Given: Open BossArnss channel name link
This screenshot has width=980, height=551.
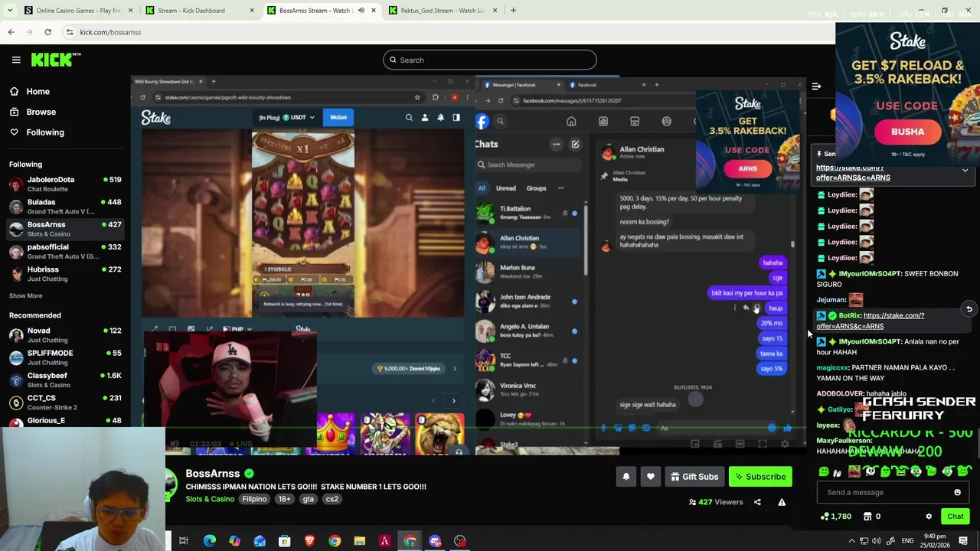Looking at the screenshot, I should click(213, 474).
